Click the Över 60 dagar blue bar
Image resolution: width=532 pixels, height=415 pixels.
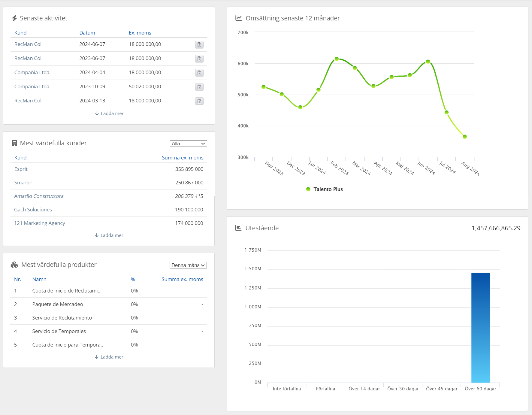480,327
